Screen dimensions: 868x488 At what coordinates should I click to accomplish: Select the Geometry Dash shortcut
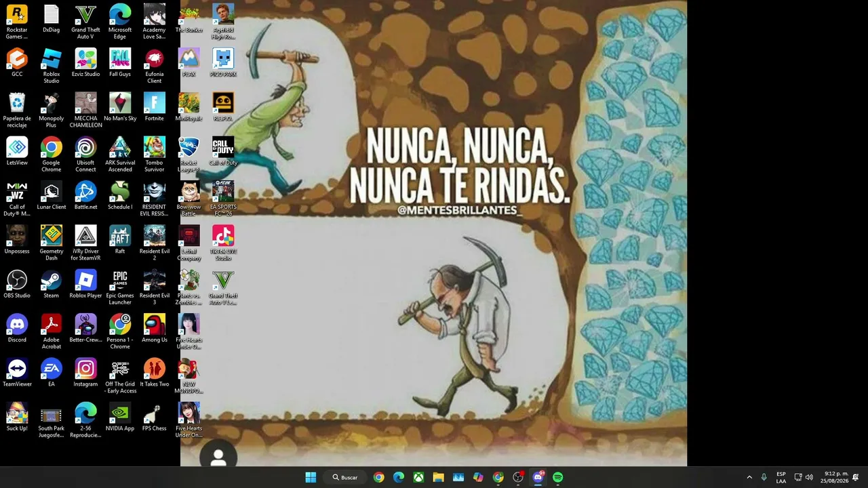point(52,243)
